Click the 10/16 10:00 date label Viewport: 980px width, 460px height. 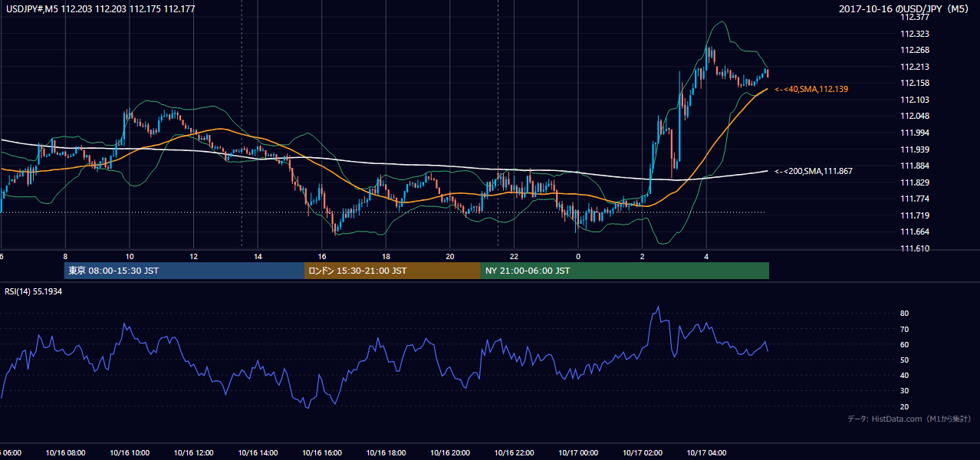pos(130,453)
